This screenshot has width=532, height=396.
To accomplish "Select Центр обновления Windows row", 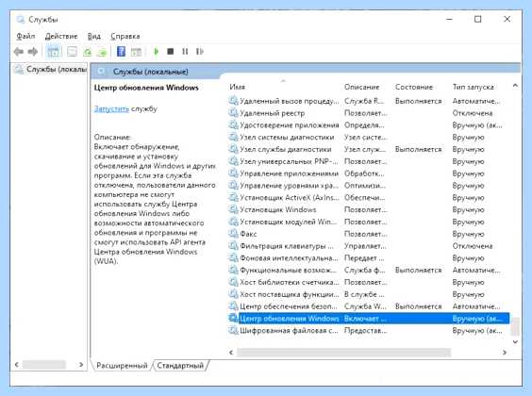I will pos(369,319).
